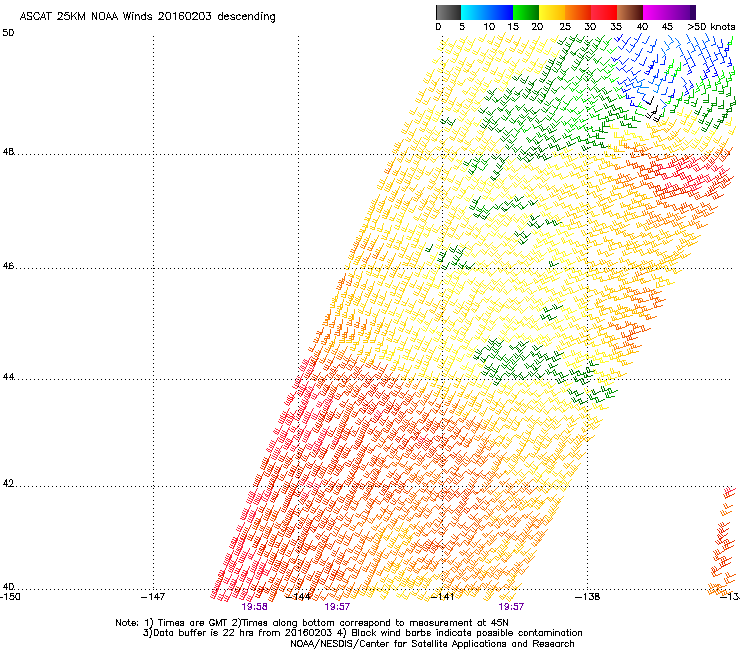
Task: Click the latitude label 50
Action: pyautogui.click(x=8, y=33)
